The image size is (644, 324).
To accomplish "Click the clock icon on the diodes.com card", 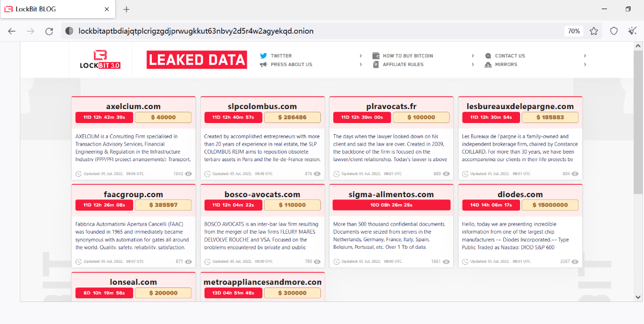I will click(x=466, y=262).
